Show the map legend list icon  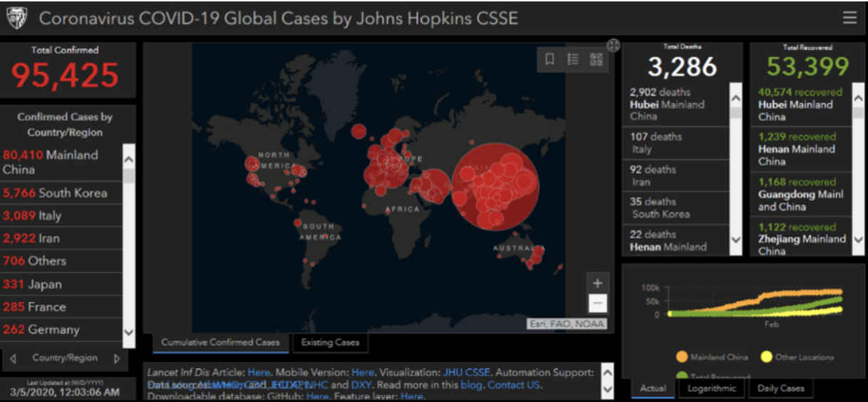573,59
